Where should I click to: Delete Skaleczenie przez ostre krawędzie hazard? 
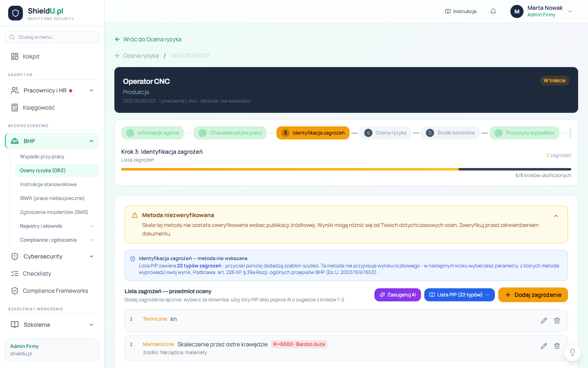point(557,346)
